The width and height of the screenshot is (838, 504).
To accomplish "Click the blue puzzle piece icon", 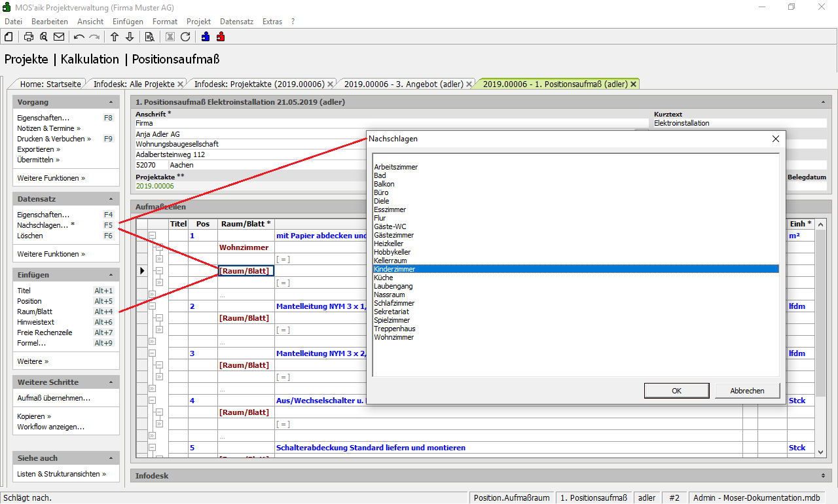I will [x=206, y=37].
